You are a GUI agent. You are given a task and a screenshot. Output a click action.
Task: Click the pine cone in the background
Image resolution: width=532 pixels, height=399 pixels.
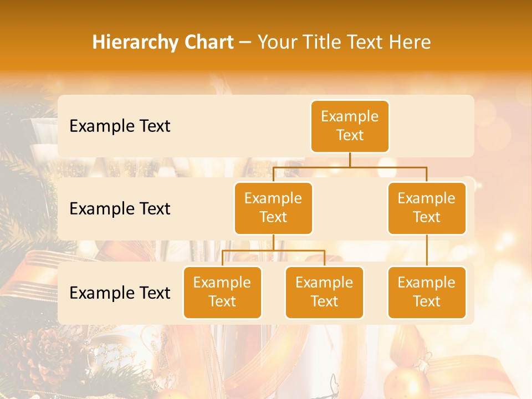click(x=44, y=355)
